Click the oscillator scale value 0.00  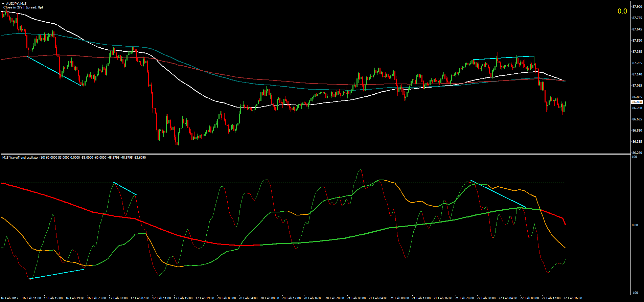click(x=635, y=225)
